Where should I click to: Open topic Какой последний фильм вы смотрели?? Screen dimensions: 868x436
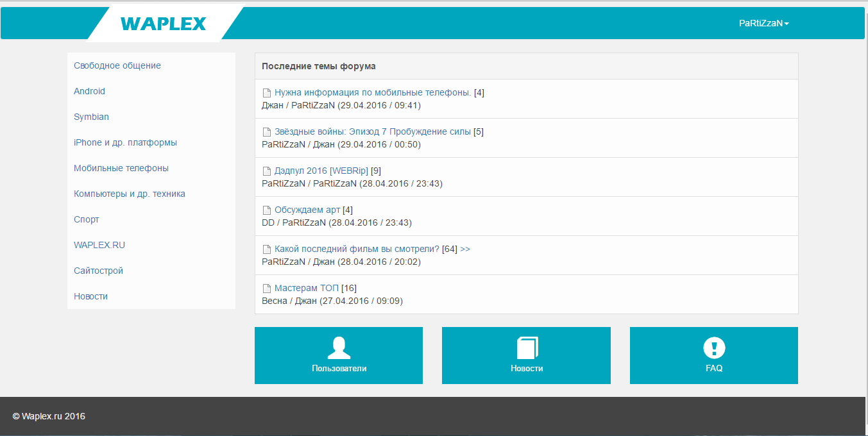coord(357,249)
